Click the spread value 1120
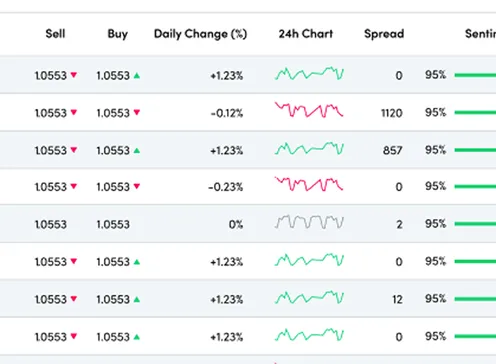The width and height of the screenshot is (496, 364). [392, 113]
